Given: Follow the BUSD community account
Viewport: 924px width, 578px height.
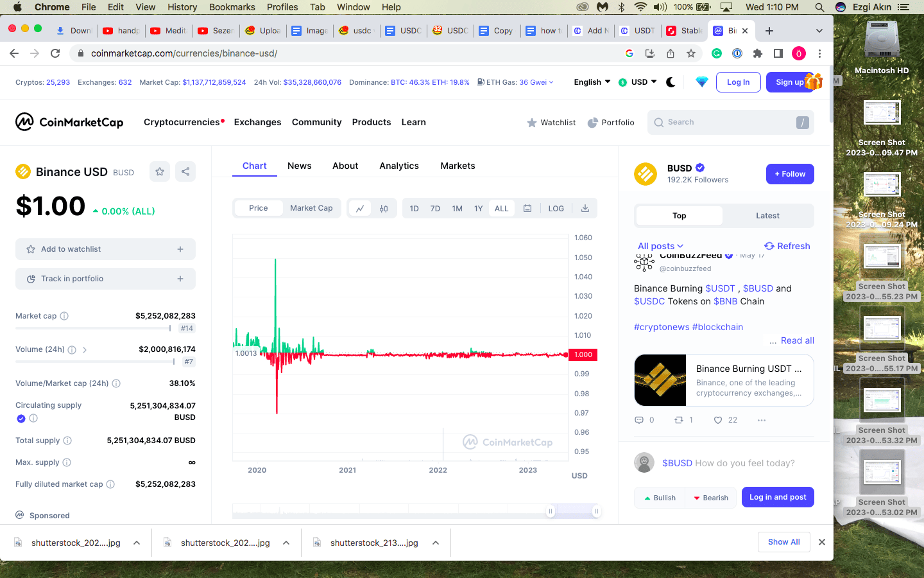Looking at the screenshot, I should (x=790, y=174).
